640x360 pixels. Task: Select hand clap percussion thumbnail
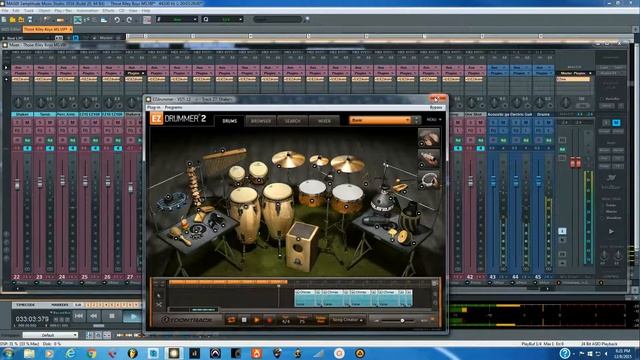(x=429, y=138)
